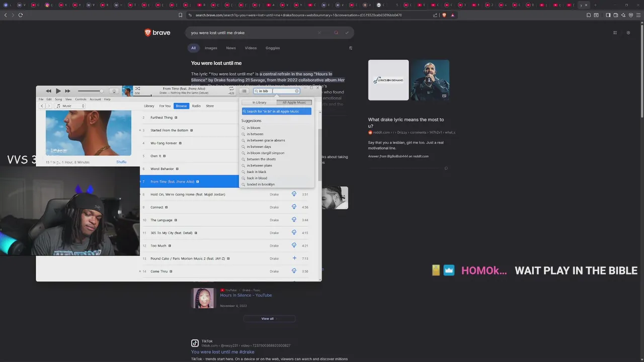
Task: Open the Music media type dropdown
Action: point(70,106)
